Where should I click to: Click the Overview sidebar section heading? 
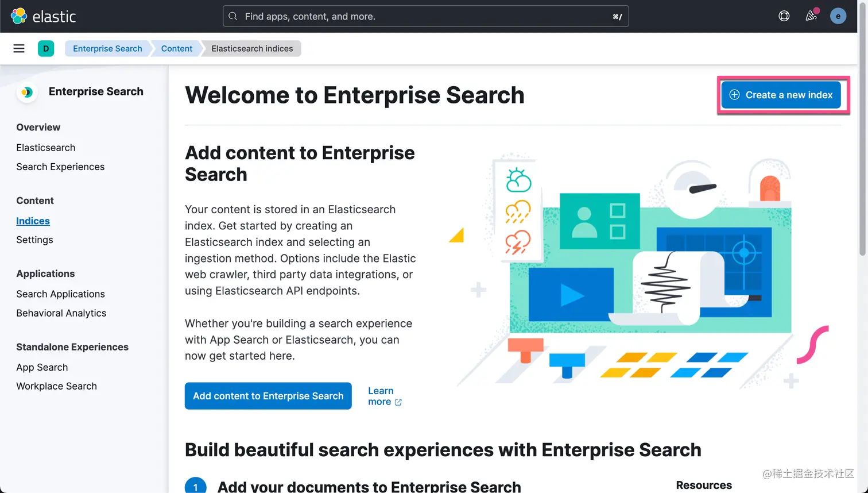pyautogui.click(x=38, y=127)
